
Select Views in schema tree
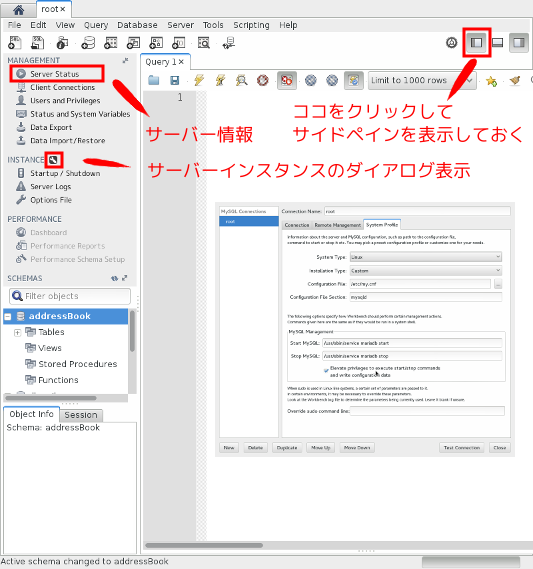pyautogui.click(x=50, y=348)
